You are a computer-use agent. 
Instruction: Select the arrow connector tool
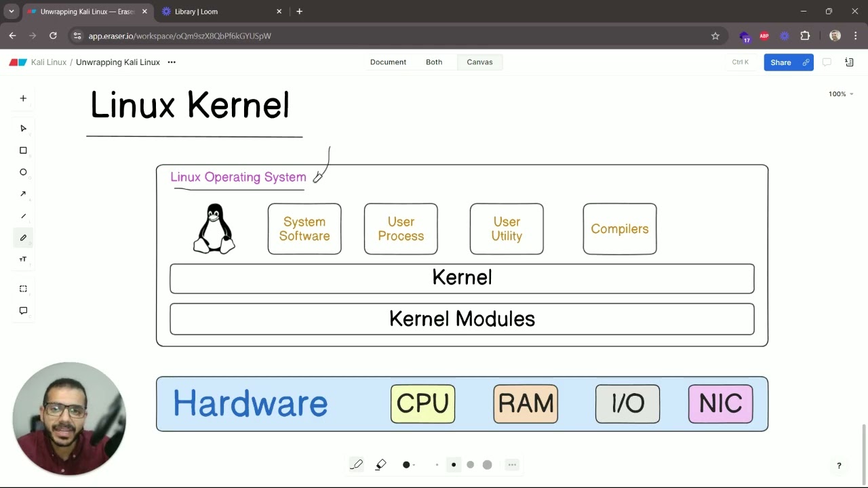tap(23, 194)
